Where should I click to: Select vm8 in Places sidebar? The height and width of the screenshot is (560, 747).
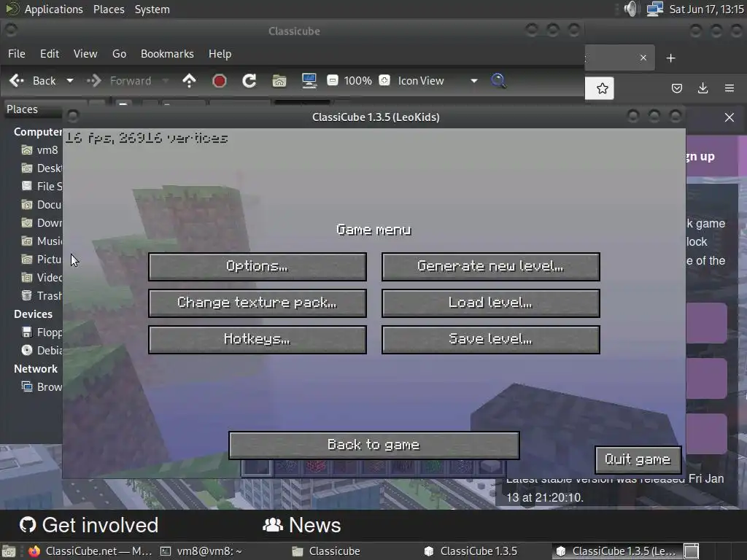pos(41,150)
